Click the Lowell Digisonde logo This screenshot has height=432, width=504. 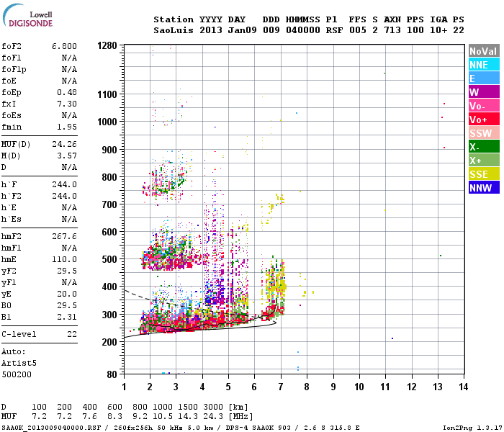pos(27,15)
